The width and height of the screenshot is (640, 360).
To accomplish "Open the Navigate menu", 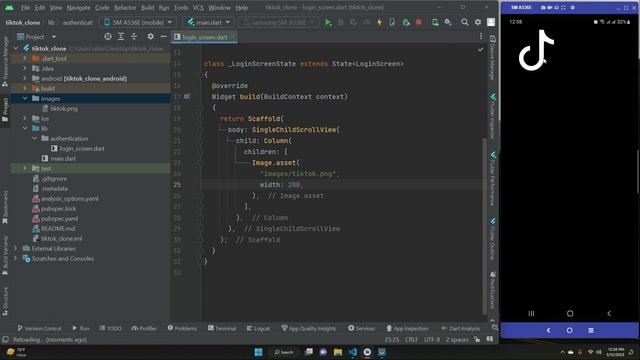I will pos(78,8).
